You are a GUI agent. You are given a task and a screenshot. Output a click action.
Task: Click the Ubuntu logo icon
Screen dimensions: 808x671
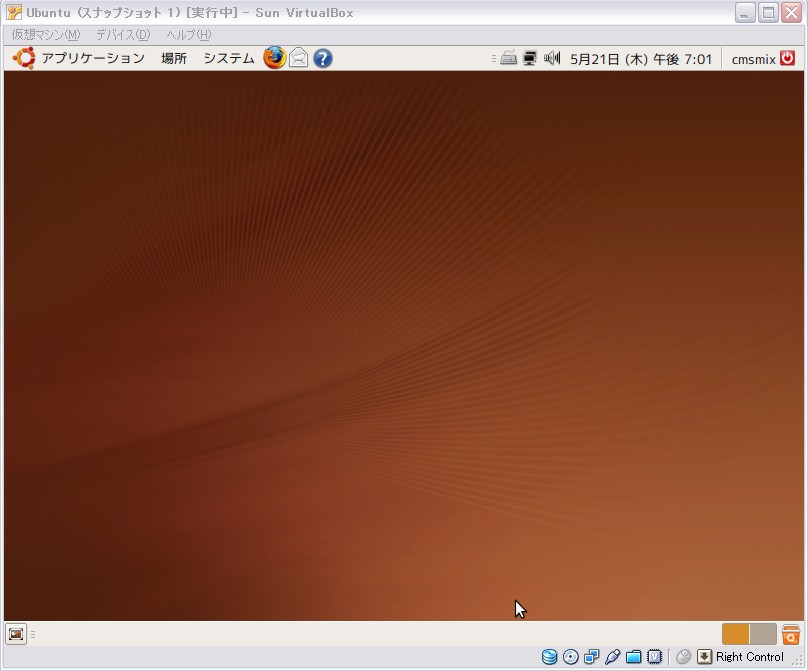[x=24, y=58]
